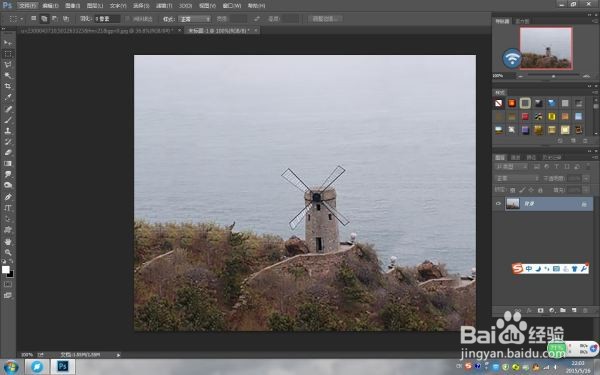Click the Refine Edge button
The height and width of the screenshot is (375, 600).
[x=325, y=19]
